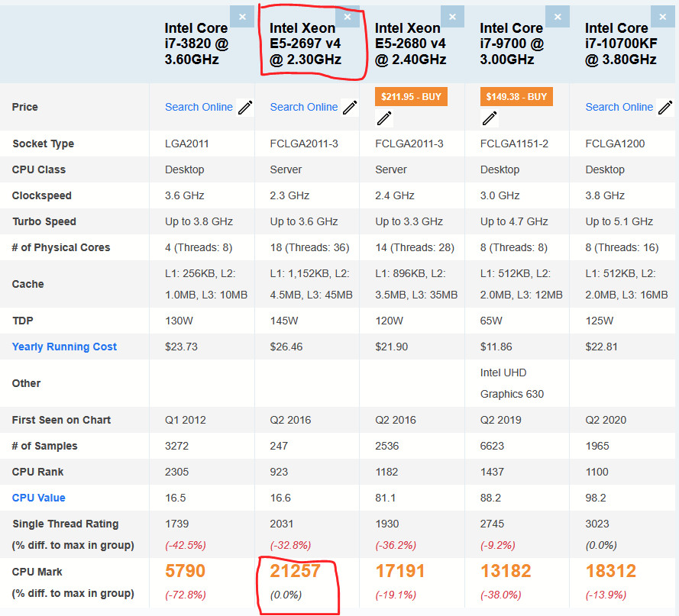The image size is (679, 616).
Task: Click TDP value 65W
Action: 491,321
